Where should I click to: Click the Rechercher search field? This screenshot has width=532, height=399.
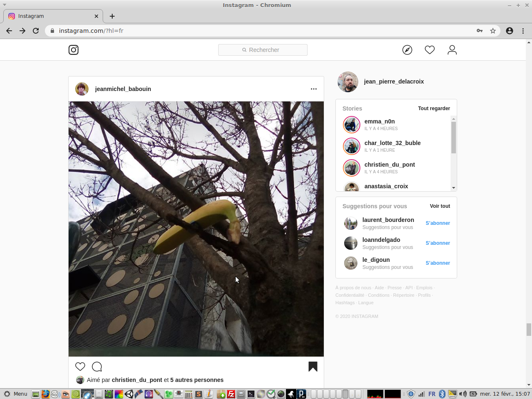coord(263,50)
